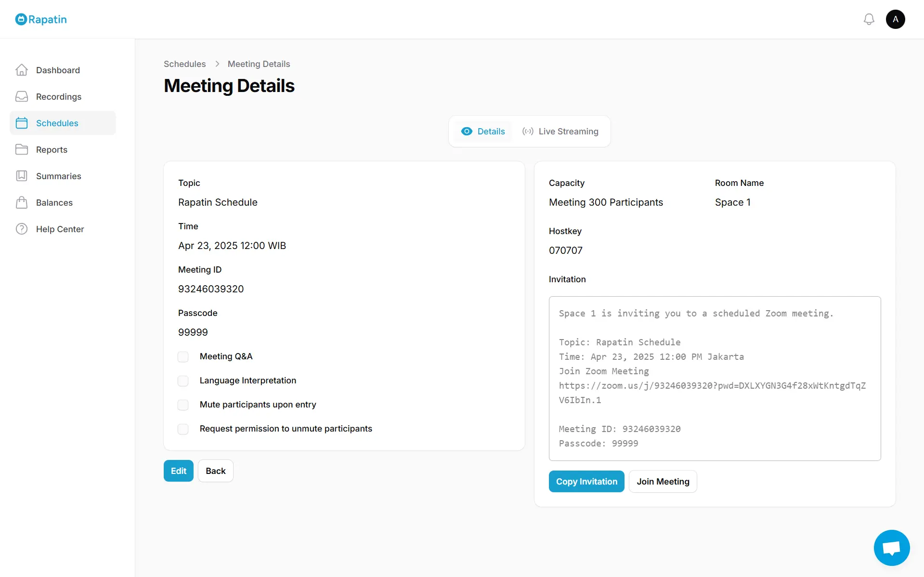Tick Request permission to unmute participants
Screen dimensions: 924x577
[183, 429]
